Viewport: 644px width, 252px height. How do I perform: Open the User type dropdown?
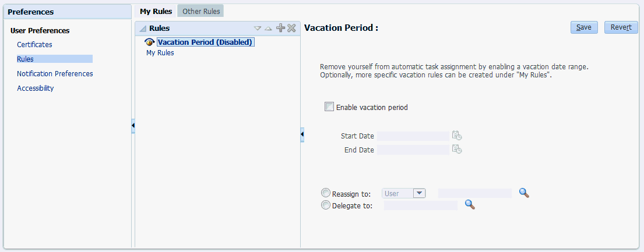click(x=419, y=193)
